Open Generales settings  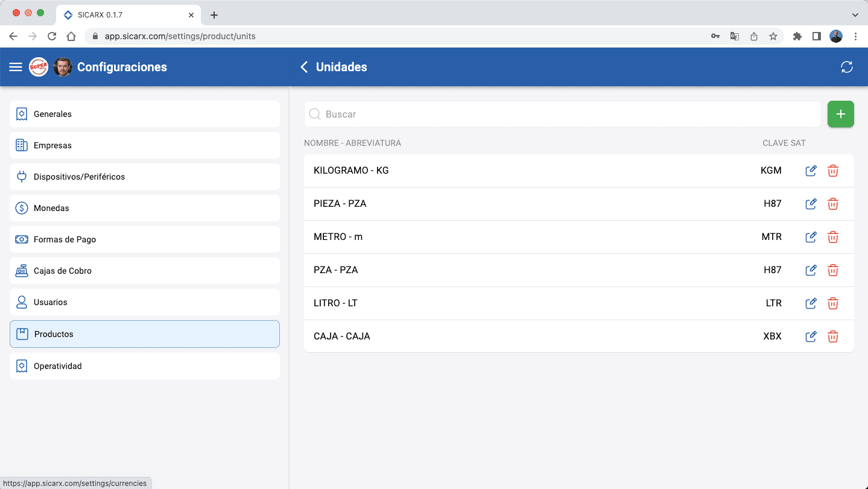point(145,114)
